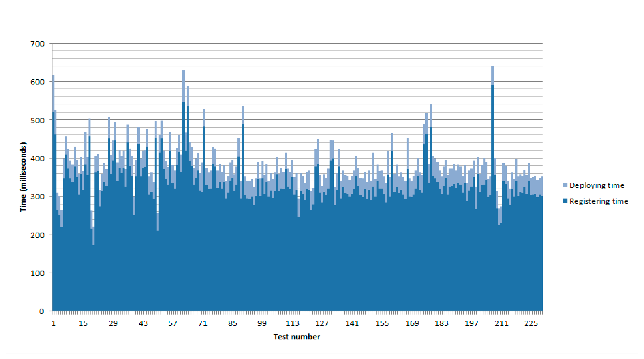Click the Test number axis title
644x359 pixels.
pyautogui.click(x=297, y=336)
